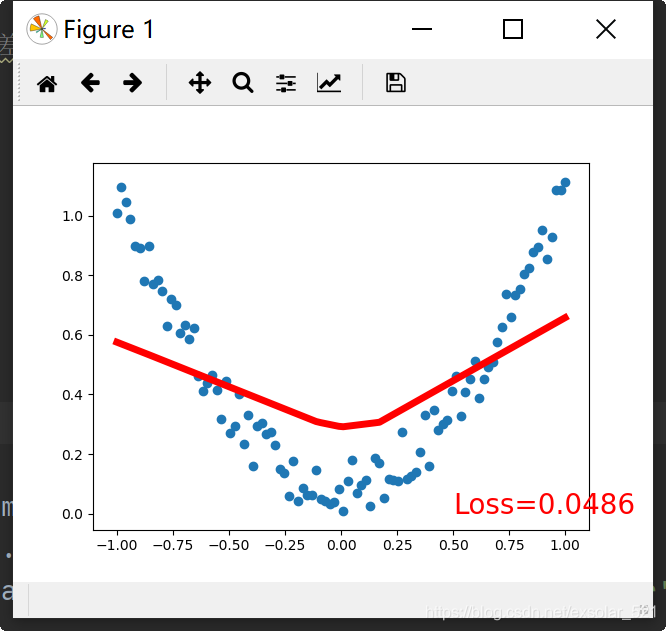Go back to the previous view
This screenshot has width=666, height=631.
coord(90,82)
